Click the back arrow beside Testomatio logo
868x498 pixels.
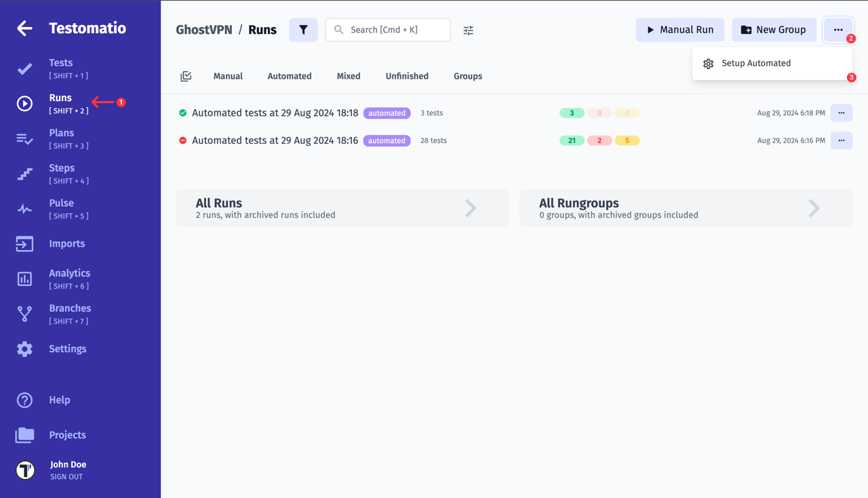click(x=24, y=28)
